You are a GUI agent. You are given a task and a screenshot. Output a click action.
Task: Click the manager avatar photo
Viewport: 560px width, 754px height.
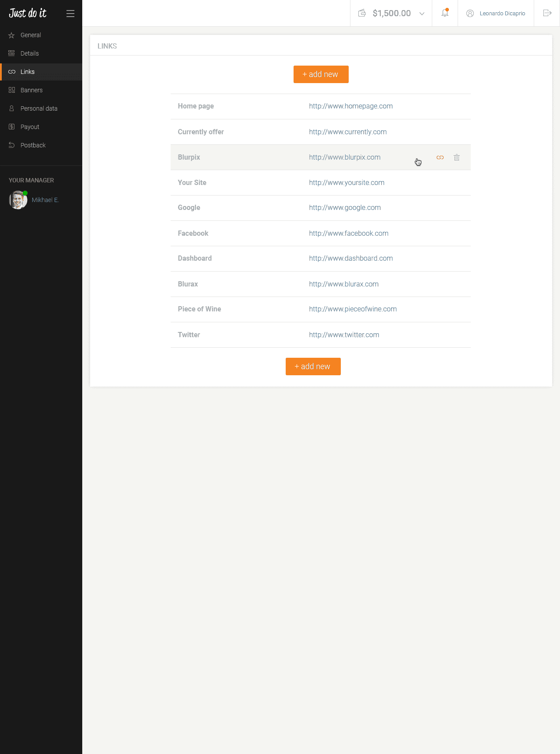(18, 200)
